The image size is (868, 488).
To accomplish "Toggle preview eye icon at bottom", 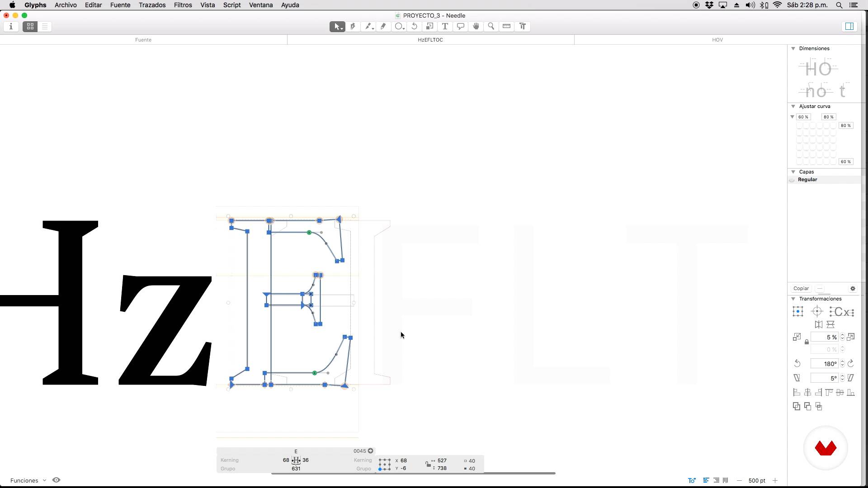I will coord(56,480).
